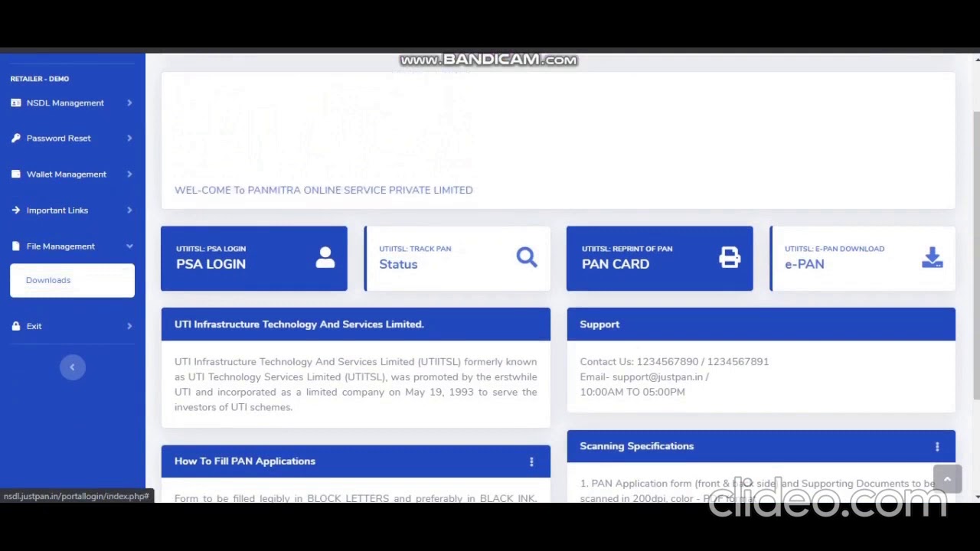The height and width of the screenshot is (551, 980).
Task: Click the Important Links arrow icon
Action: point(15,210)
